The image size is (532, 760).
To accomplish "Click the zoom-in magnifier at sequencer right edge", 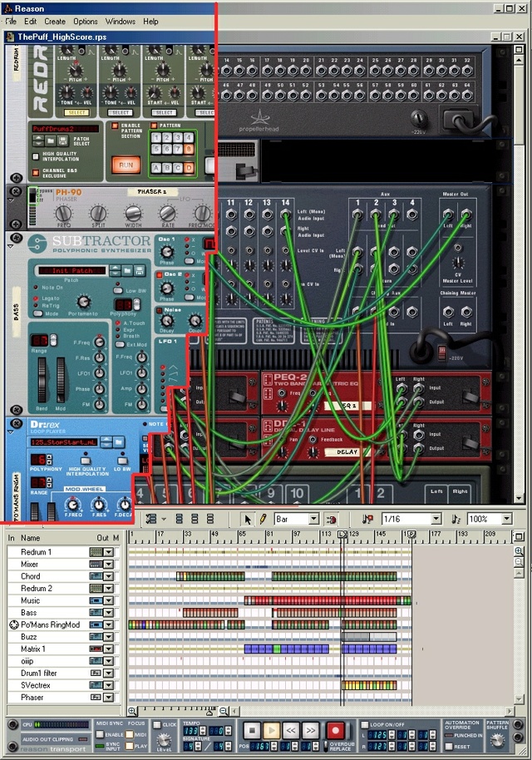I will pos(519,551).
